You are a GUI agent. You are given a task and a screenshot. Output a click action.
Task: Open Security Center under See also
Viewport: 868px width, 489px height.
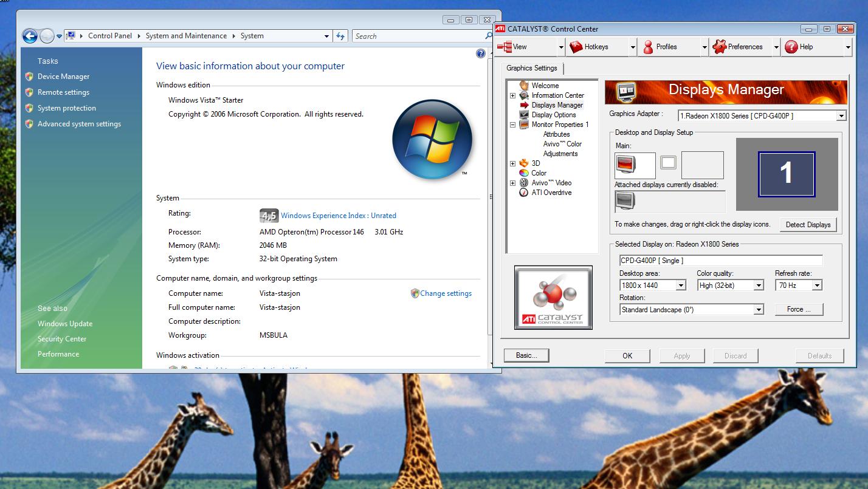click(x=62, y=339)
